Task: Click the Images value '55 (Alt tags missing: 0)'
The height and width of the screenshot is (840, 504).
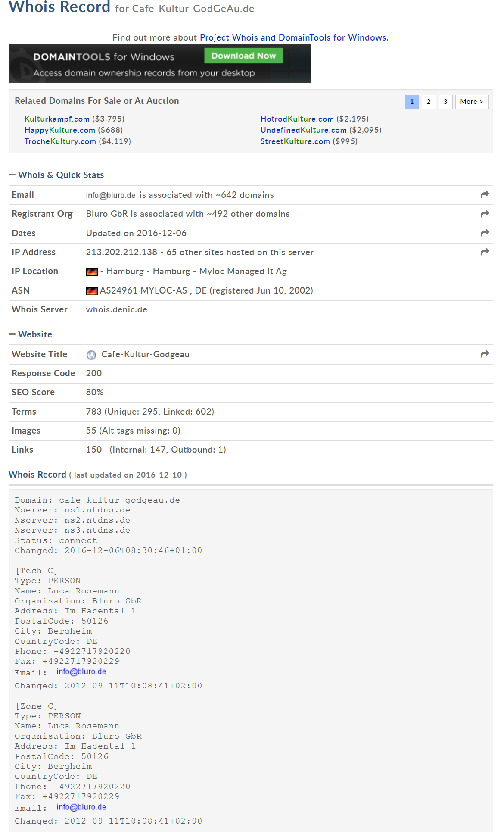Action: 133,431
